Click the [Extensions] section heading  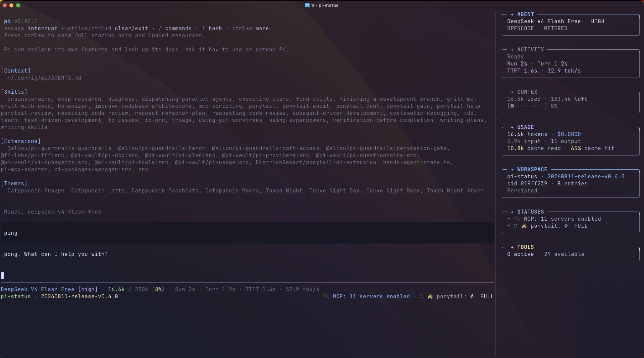pos(21,141)
